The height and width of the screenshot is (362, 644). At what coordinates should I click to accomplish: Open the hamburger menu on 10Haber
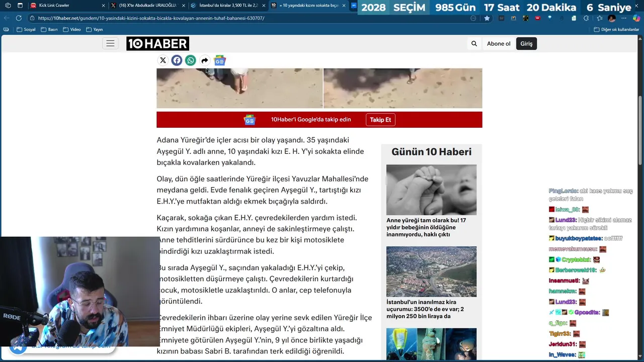[x=110, y=43]
